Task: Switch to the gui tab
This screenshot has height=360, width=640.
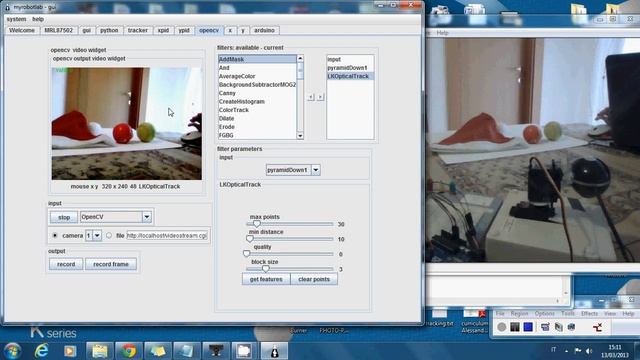Action: pos(87,30)
